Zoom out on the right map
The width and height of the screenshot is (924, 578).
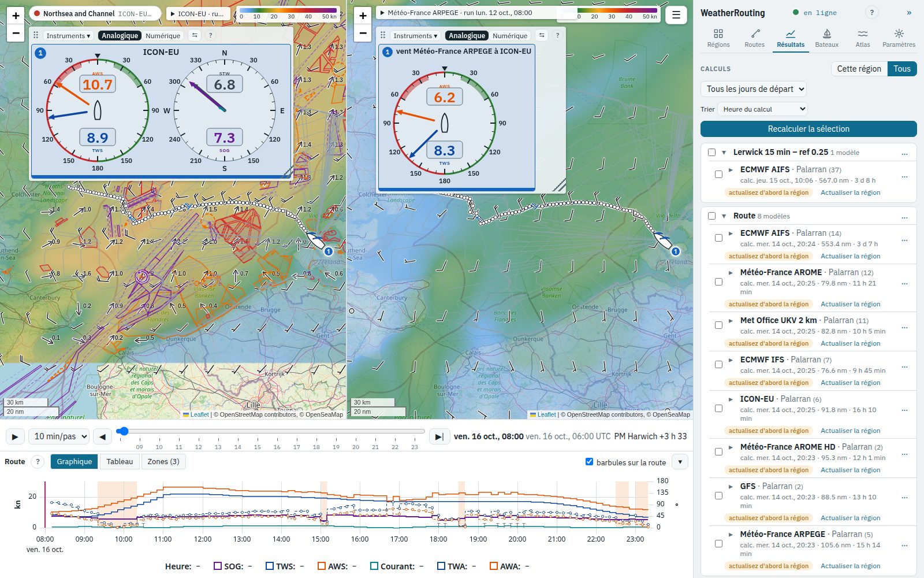[x=363, y=33]
